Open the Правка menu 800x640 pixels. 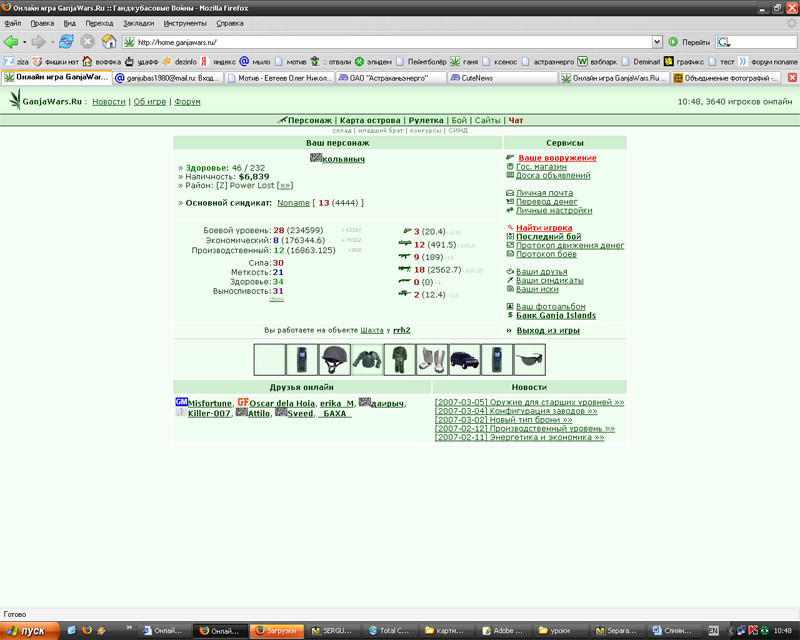(42, 23)
